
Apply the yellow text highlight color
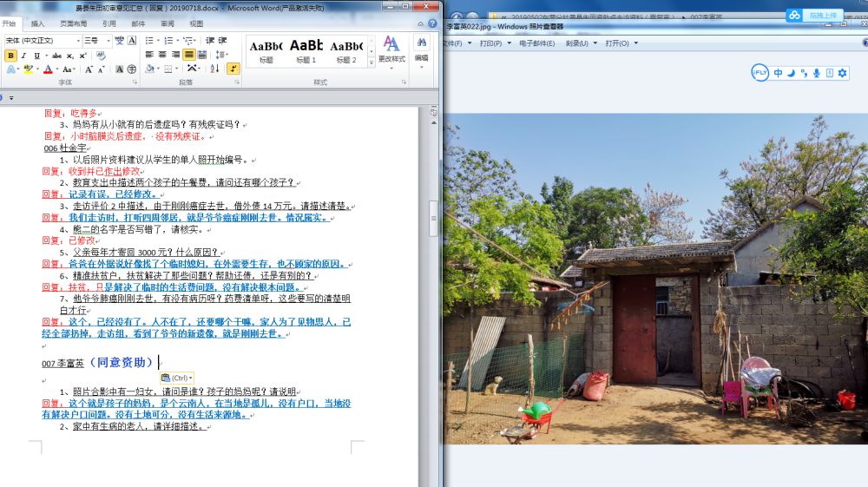tap(29, 69)
